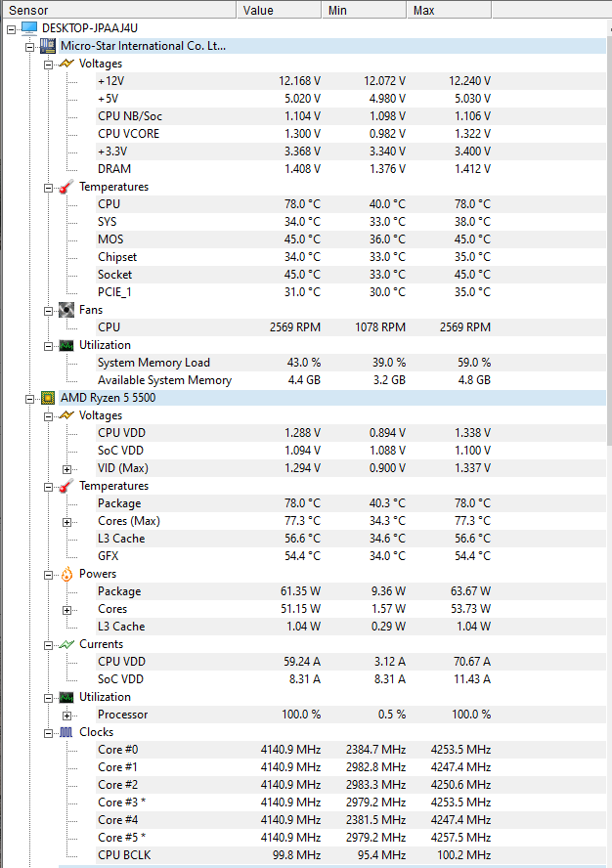The width and height of the screenshot is (612, 868).
Task: Expand the Processor utilization entry
Action: tap(67, 715)
